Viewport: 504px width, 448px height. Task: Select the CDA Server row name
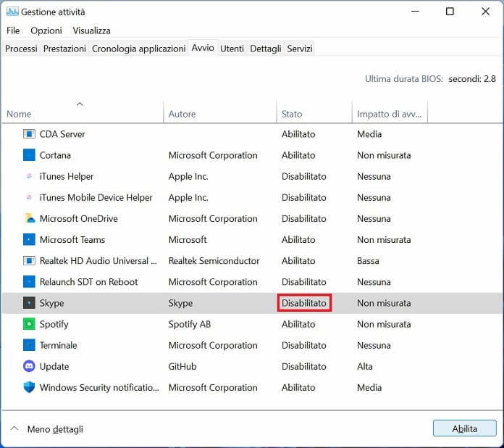[62, 134]
